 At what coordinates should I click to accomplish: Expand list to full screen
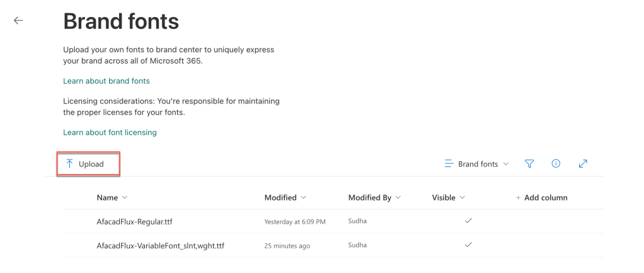583,164
